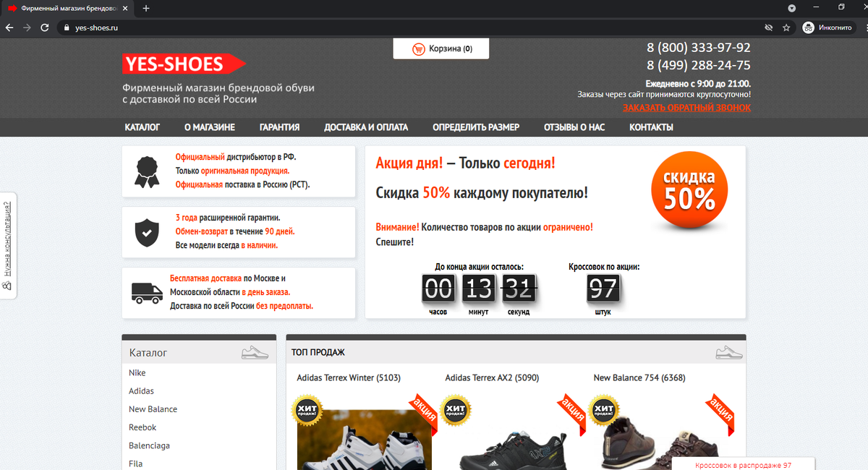Viewport: 868px width, 470px height.
Task: Open the Нужна консультация side tab
Action: [8, 246]
